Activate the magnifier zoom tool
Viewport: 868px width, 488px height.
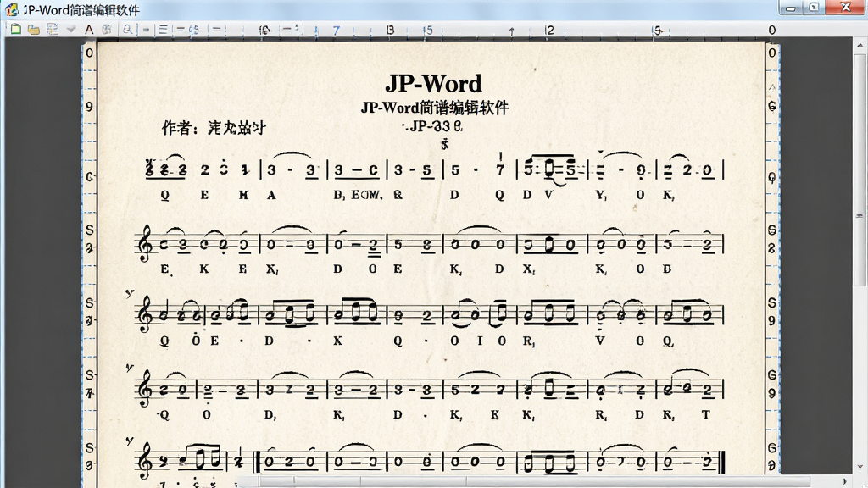(127, 30)
